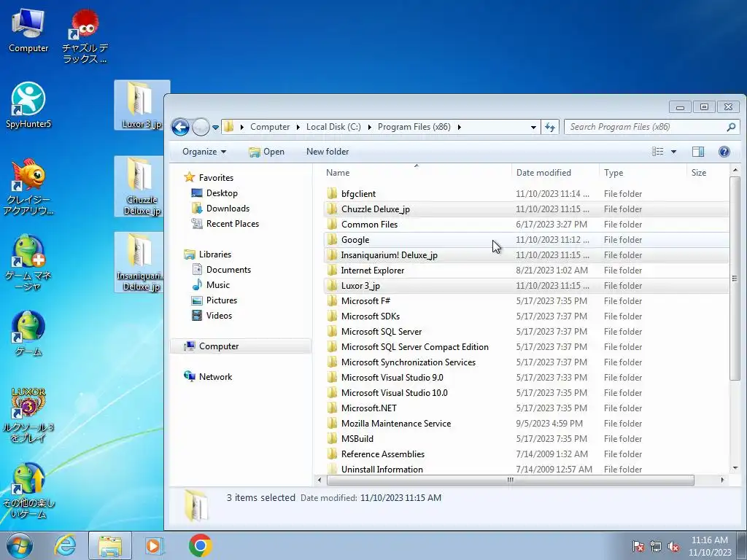This screenshot has width=747, height=560.
Task: Click Windows Explorer taskbar button
Action: (110, 545)
